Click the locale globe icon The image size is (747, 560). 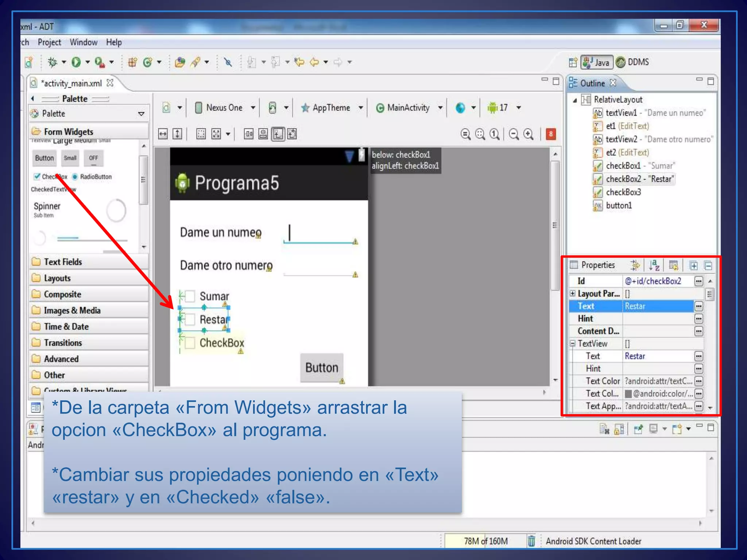tap(460, 108)
